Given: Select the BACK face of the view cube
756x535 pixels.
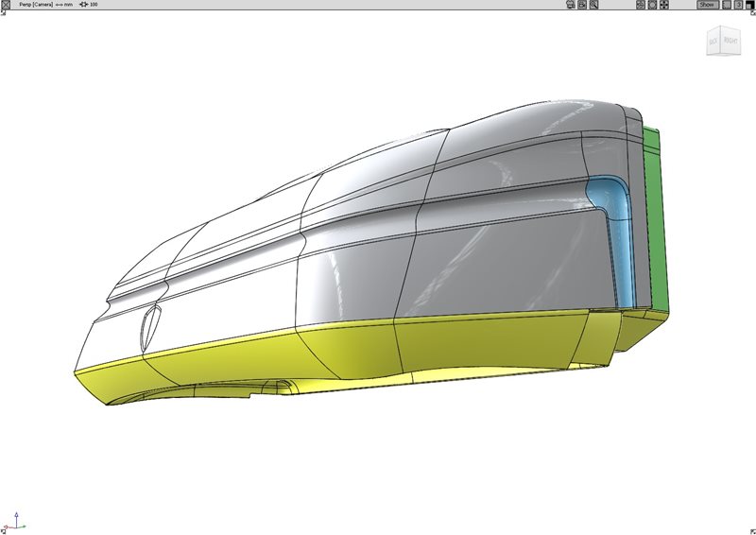Looking at the screenshot, I should [x=715, y=41].
